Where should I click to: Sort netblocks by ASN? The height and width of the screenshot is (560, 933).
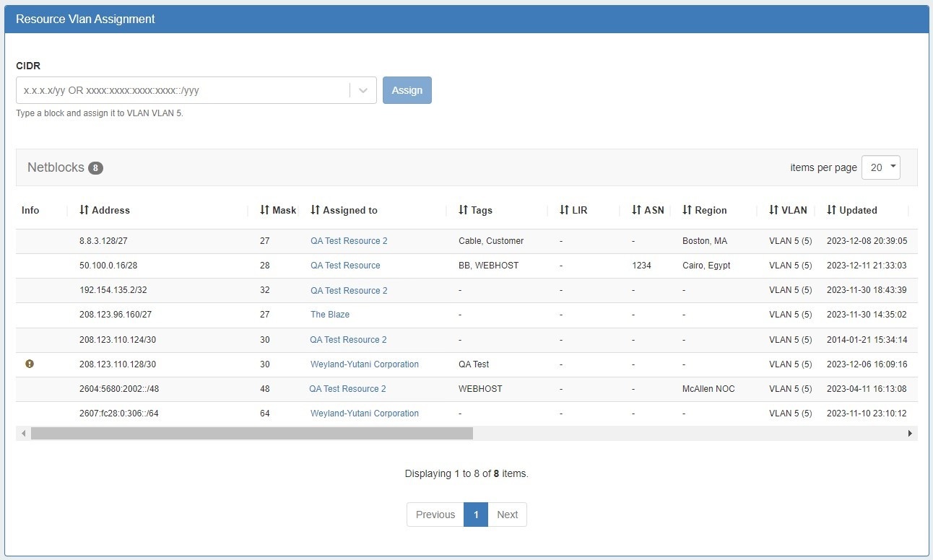point(636,210)
